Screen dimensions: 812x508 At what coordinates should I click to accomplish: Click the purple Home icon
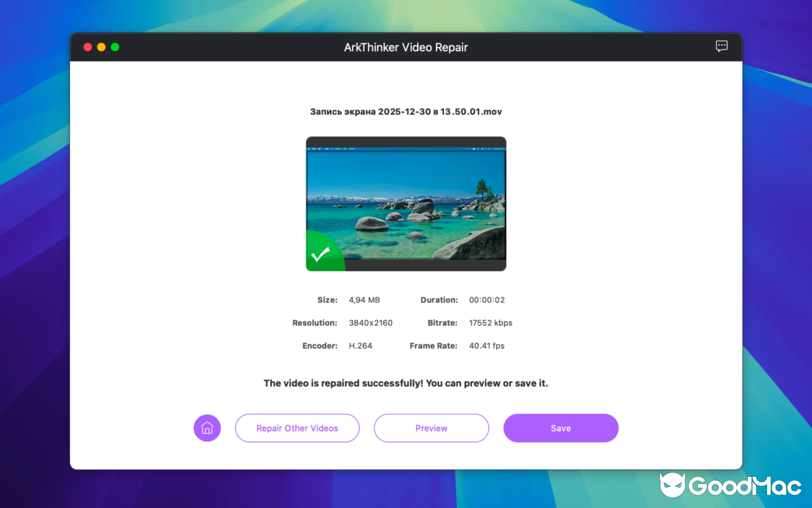pos(207,428)
